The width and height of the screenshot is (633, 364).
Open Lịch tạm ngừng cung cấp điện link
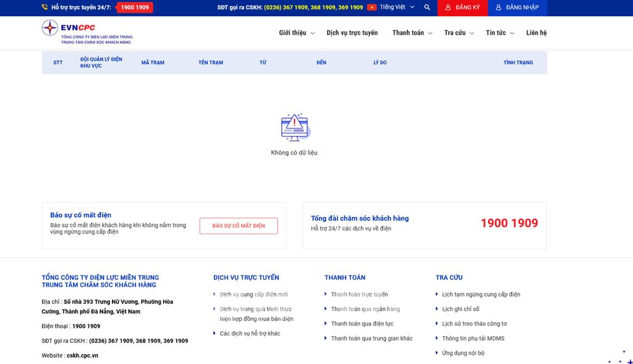pos(481,294)
